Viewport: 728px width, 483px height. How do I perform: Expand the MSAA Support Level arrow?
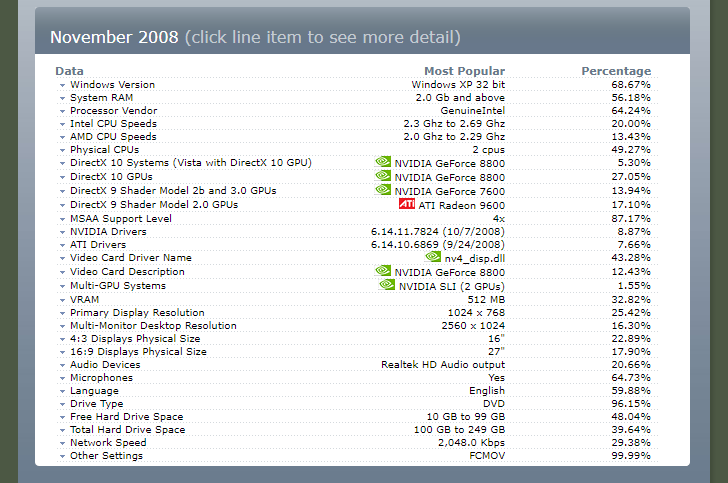pos(62,219)
